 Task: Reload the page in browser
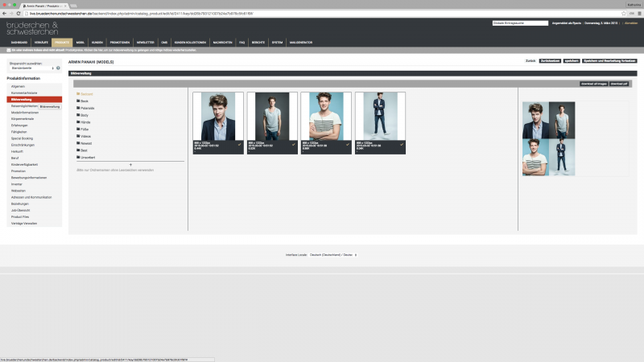19,14
